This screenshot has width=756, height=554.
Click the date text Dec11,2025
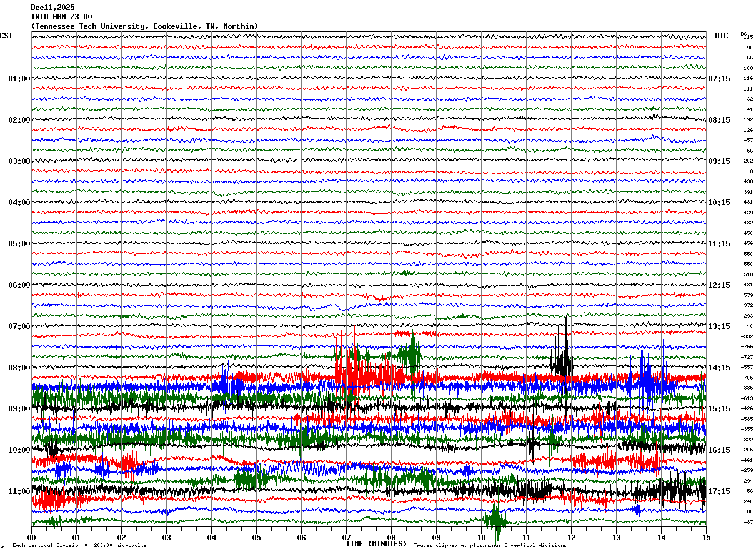[52, 8]
